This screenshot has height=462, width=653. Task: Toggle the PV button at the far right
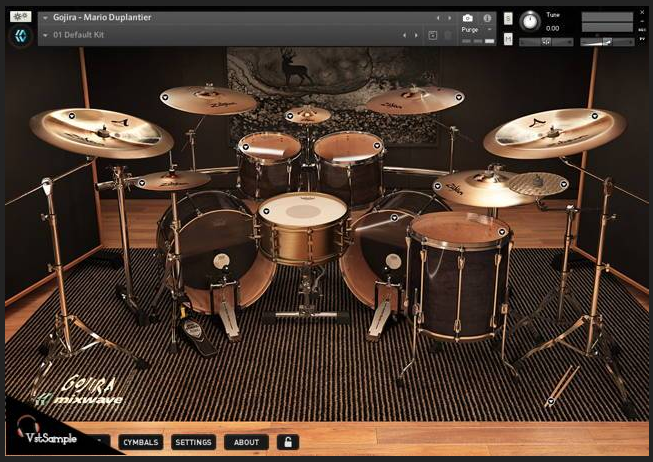click(x=642, y=36)
